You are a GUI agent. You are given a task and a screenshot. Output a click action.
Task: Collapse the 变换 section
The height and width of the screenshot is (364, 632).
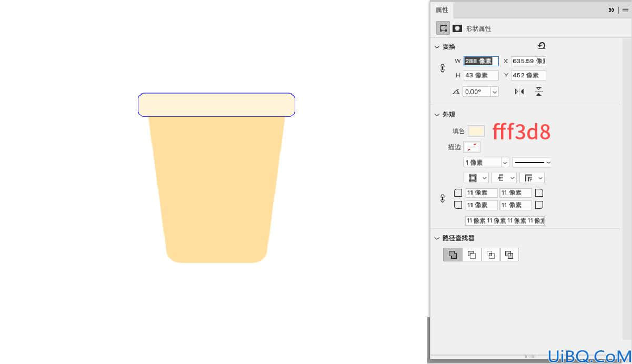[437, 47]
